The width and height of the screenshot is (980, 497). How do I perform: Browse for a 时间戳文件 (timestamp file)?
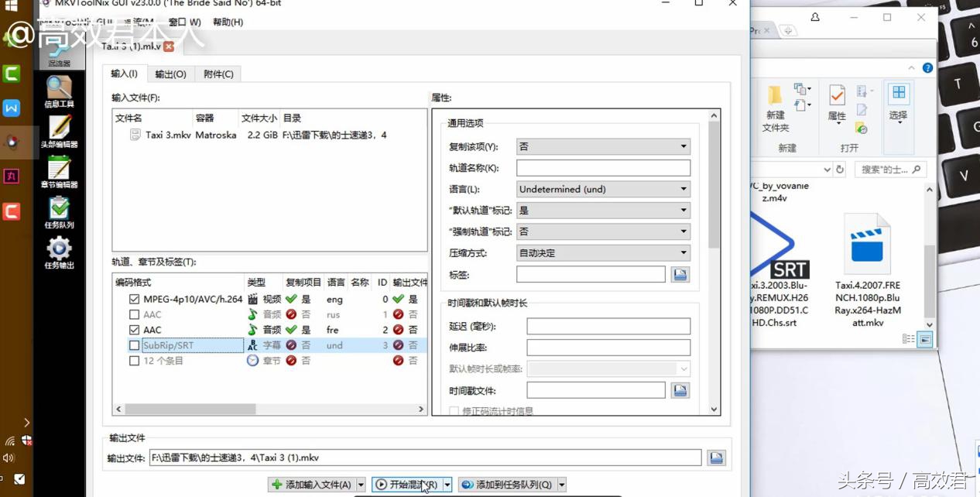click(680, 389)
